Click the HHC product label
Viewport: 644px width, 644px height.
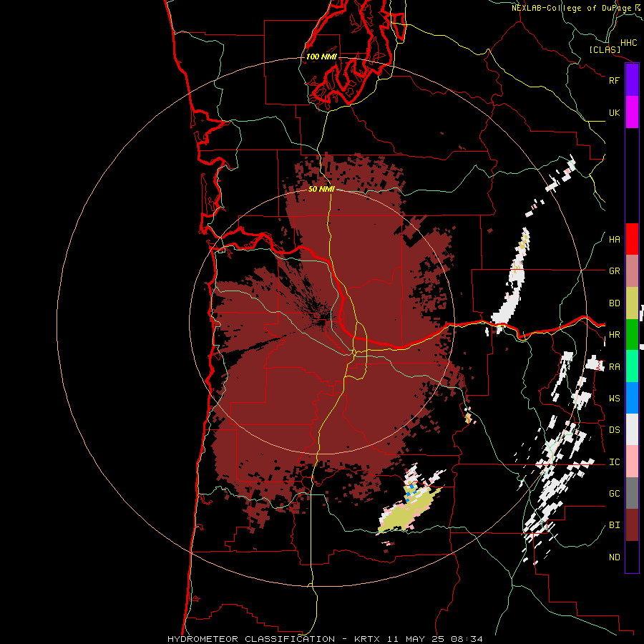pyautogui.click(x=628, y=43)
